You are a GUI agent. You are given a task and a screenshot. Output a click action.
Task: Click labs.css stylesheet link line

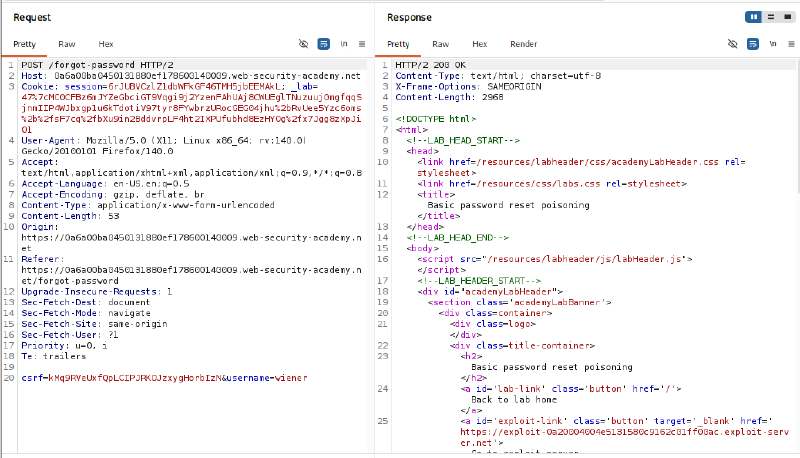(x=552, y=184)
